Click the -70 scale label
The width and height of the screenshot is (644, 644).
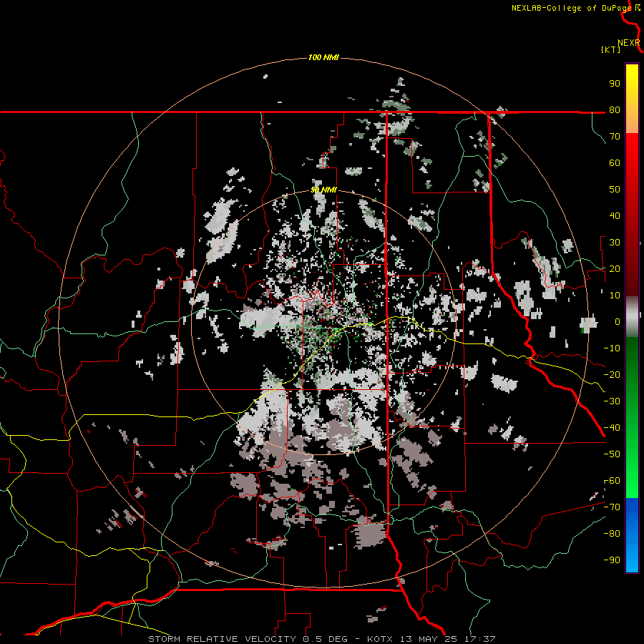612,507
